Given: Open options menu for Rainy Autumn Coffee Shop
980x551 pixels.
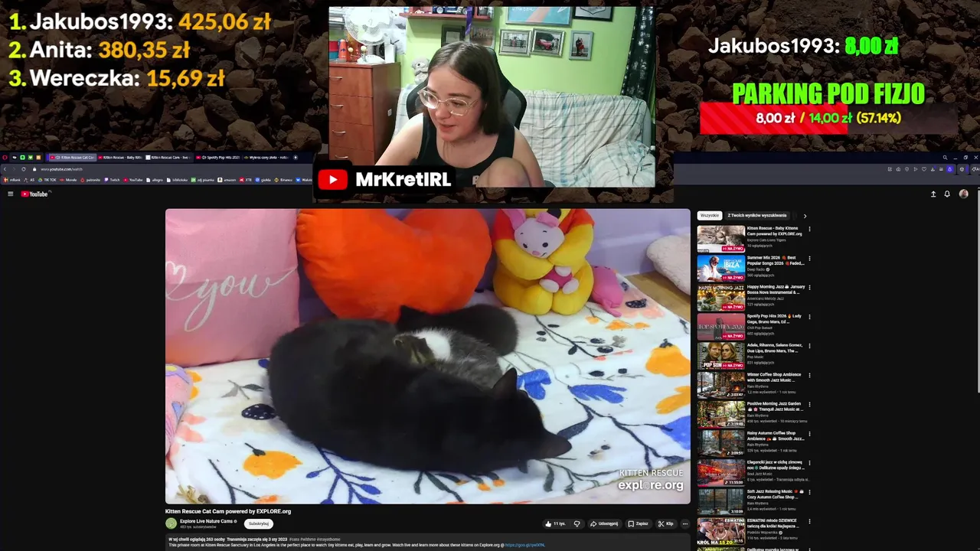Looking at the screenshot, I should coord(809,433).
